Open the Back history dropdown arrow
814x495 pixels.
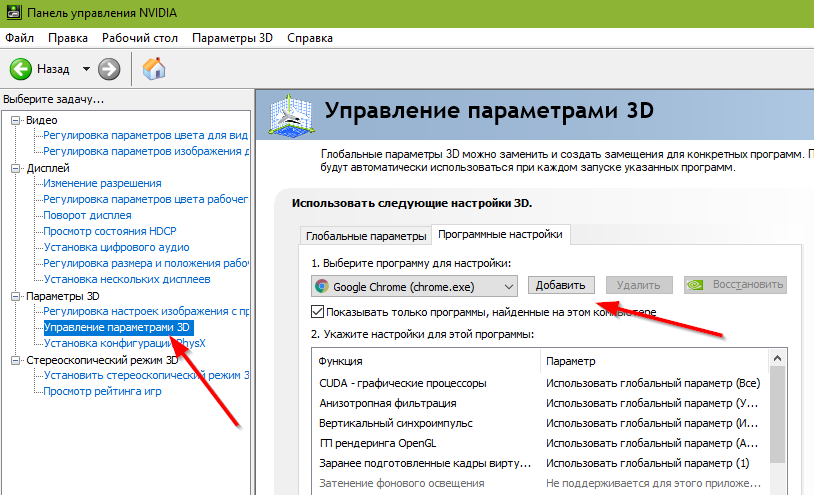point(86,69)
